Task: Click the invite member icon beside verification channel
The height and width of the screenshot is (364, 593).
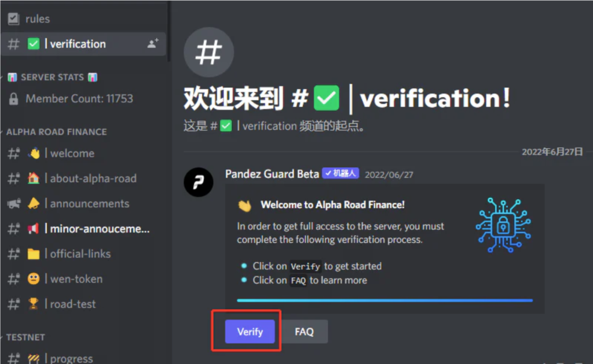Action: [x=153, y=43]
